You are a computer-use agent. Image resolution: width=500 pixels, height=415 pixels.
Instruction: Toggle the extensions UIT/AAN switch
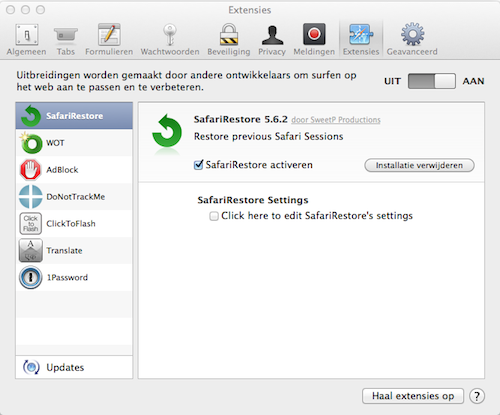pyautogui.click(x=432, y=81)
